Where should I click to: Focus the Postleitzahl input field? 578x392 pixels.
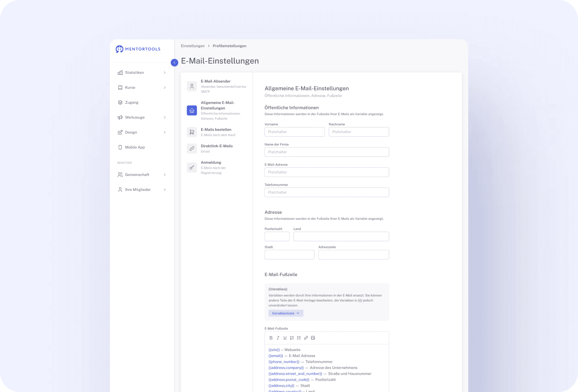[277, 236]
